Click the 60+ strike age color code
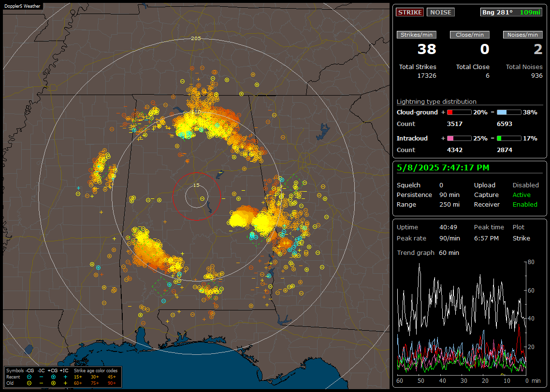Screen dimensions: 550x392 (78, 383)
